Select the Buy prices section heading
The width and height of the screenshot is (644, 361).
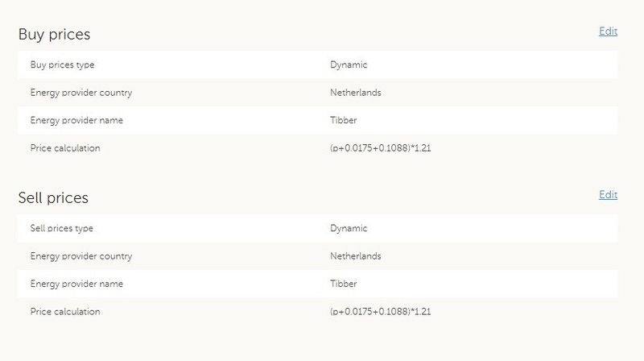[x=54, y=35]
